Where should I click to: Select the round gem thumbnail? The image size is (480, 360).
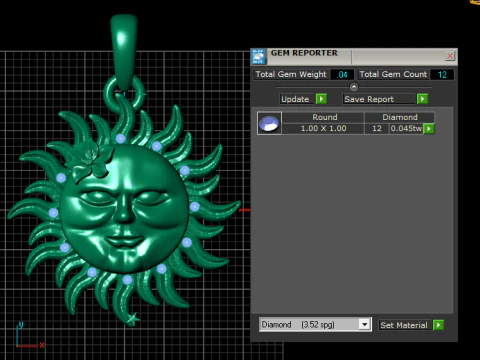269,123
